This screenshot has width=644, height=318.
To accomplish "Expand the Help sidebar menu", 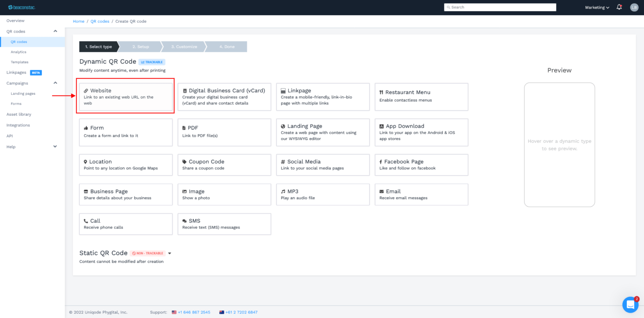I will tap(55, 146).
